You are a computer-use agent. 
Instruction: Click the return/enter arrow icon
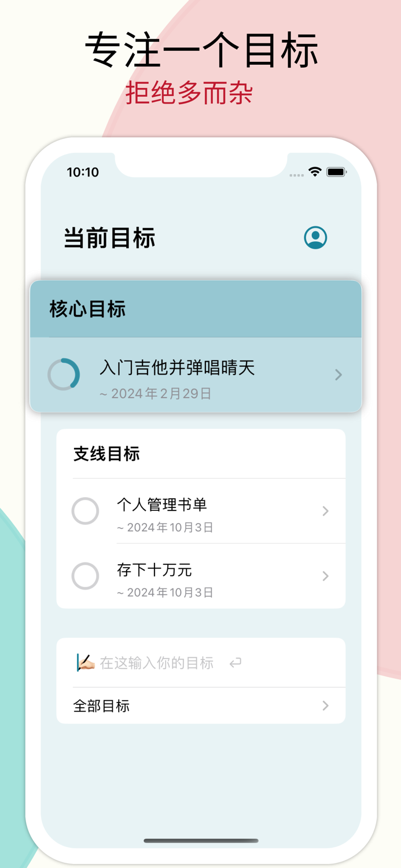tap(236, 663)
